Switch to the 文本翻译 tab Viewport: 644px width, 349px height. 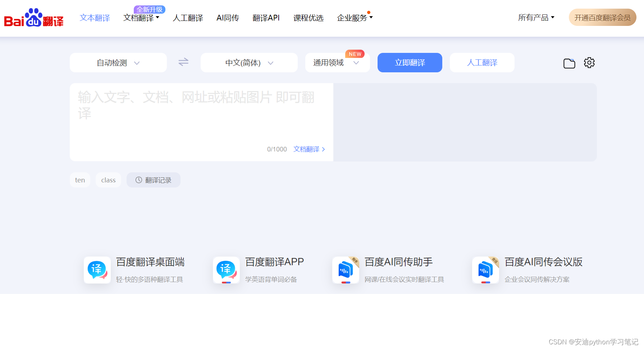click(95, 18)
